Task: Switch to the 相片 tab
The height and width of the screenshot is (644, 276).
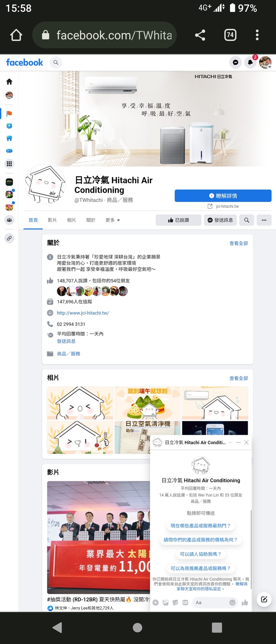Action: point(71,220)
